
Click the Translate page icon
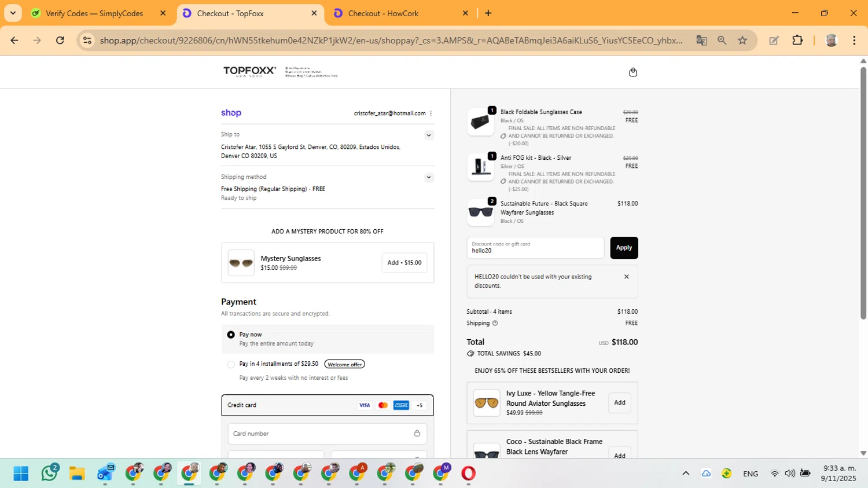pyautogui.click(x=701, y=41)
